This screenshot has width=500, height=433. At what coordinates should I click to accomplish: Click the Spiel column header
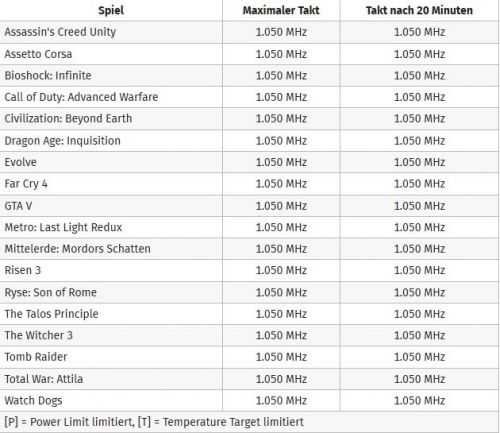pyautogui.click(x=111, y=10)
